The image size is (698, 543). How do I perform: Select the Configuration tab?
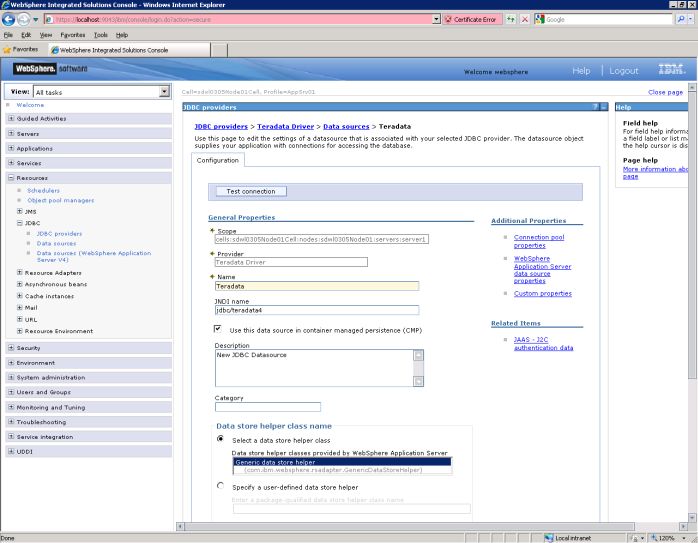218,160
